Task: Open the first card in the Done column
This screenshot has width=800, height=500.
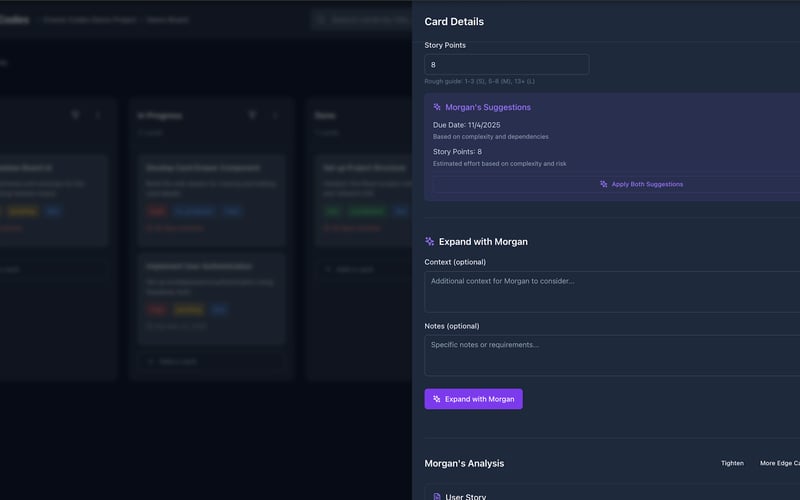Action: coord(360,196)
